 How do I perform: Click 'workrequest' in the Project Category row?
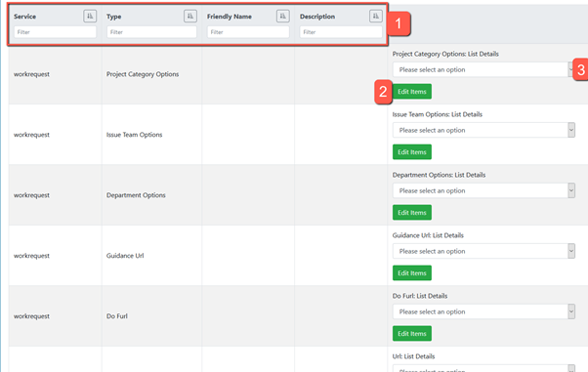click(x=31, y=74)
